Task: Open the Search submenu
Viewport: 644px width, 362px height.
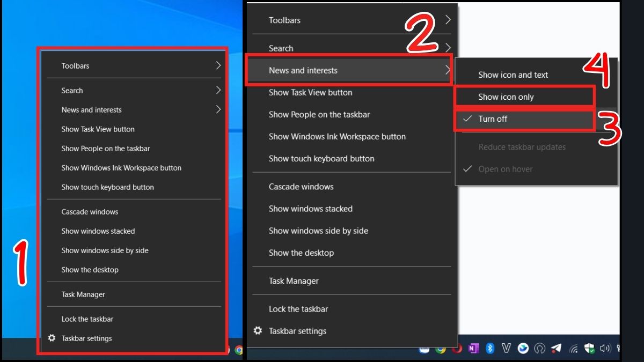Action: click(281, 48)
